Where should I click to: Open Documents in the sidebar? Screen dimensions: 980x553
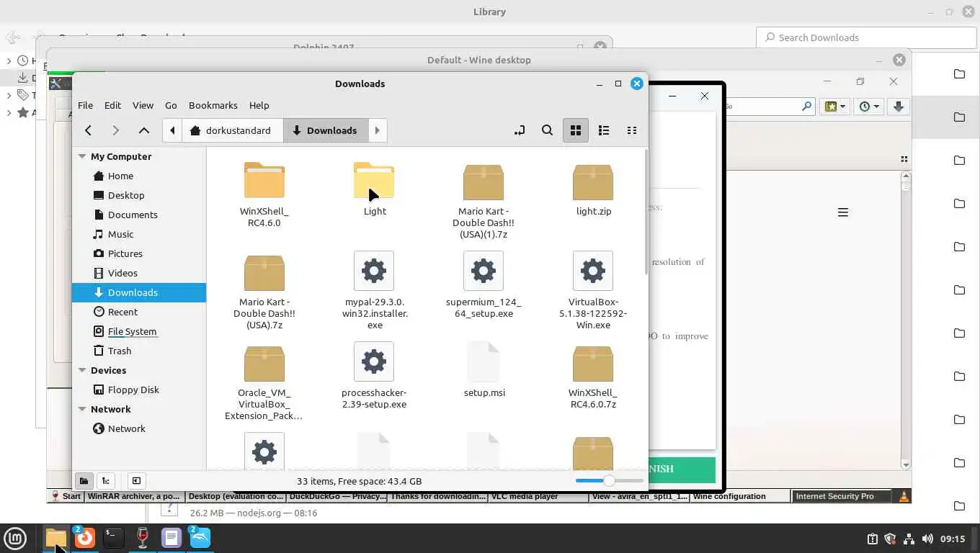coord(133,215)
